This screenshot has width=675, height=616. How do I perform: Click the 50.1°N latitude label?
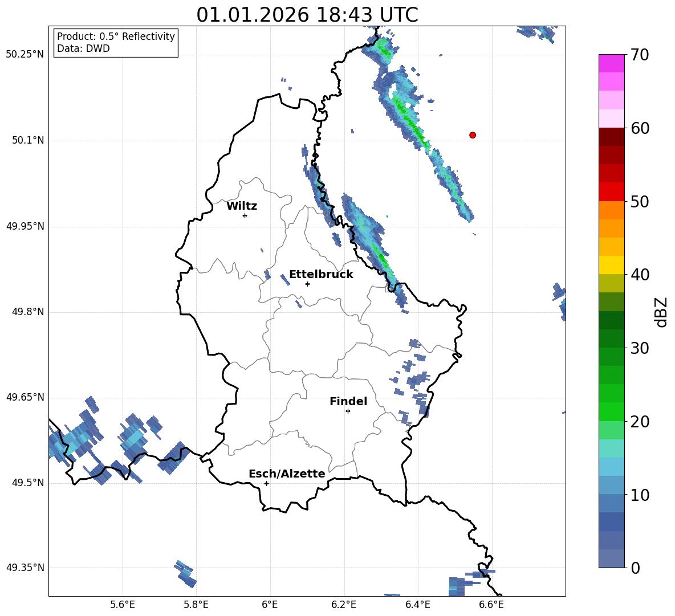[x=28, y=140]
